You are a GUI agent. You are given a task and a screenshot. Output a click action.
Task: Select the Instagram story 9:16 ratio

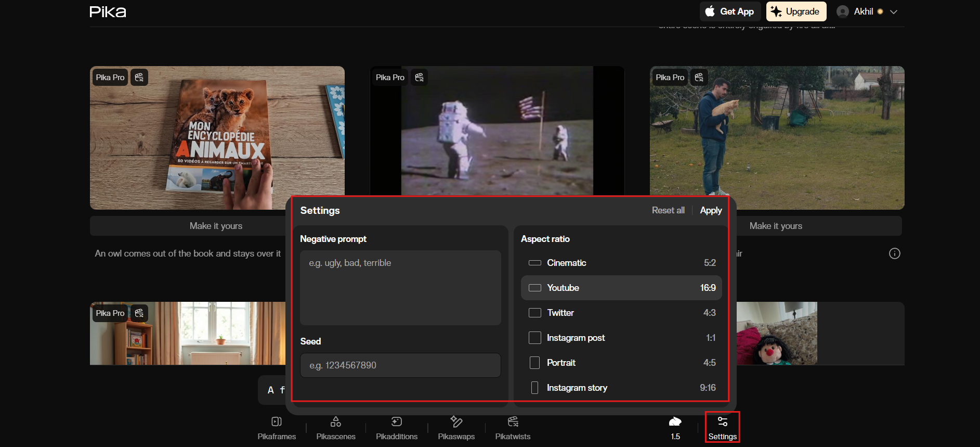[621, 388]
